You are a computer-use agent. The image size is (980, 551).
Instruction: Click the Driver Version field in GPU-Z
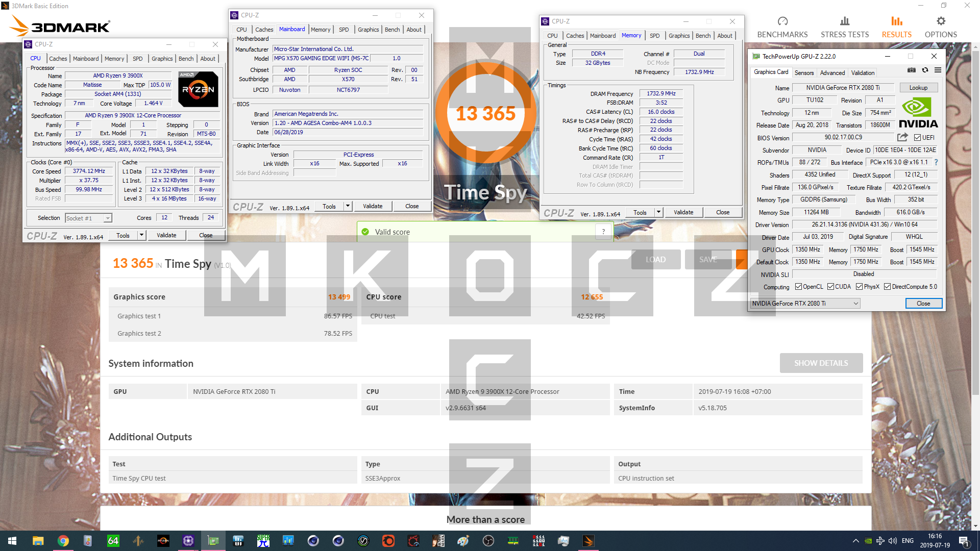click(x=865, y=224)
